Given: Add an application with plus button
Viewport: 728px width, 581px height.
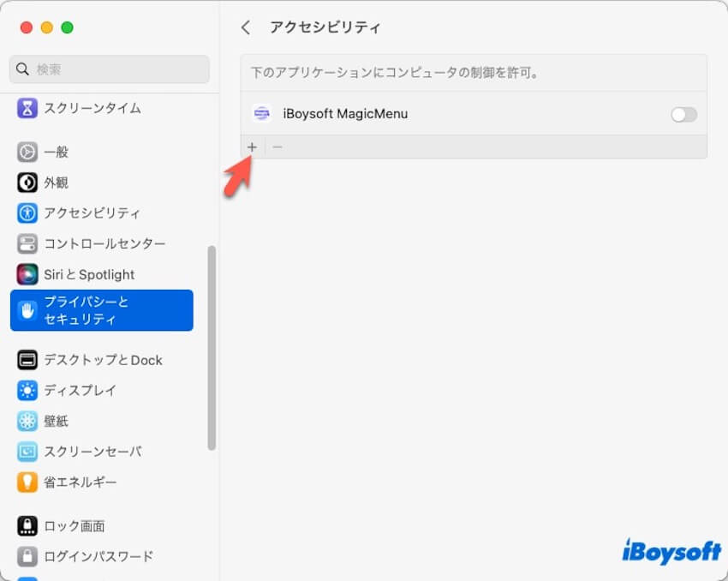Looking at the screenshot, I should click(252, 147).
